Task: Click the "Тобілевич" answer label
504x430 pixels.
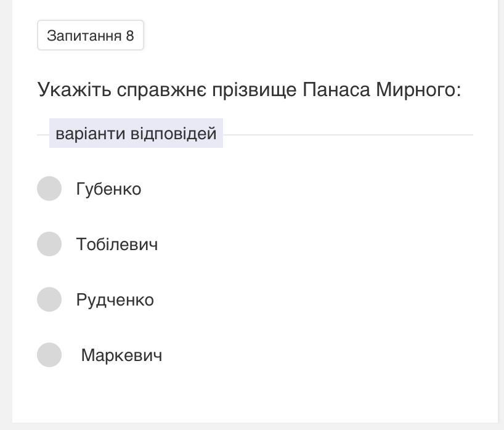Action: pos(117,245)
